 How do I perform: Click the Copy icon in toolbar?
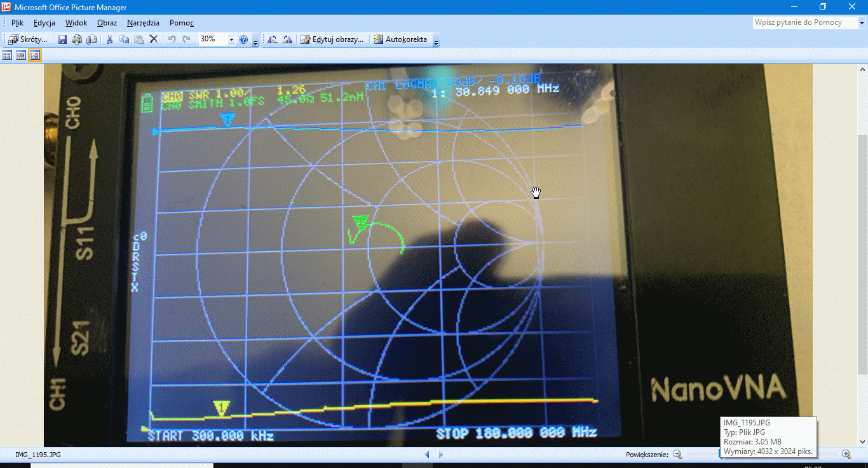(x=124, y=39)
